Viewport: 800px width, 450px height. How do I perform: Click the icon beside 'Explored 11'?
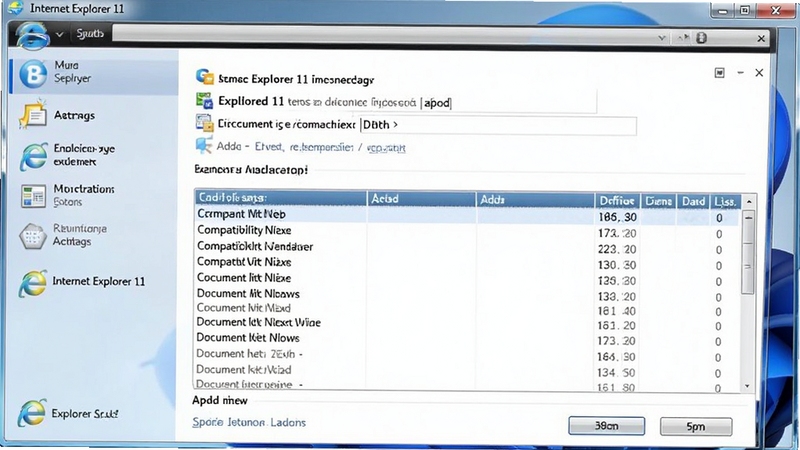click(x=205, y=101)
